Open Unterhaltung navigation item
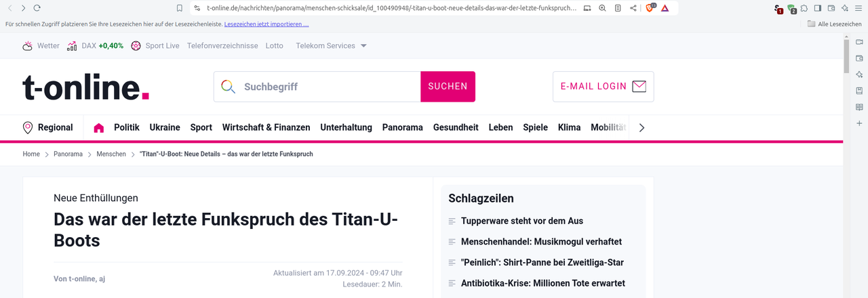This screenshot has height=298, width=868. (x=347, y=127)
